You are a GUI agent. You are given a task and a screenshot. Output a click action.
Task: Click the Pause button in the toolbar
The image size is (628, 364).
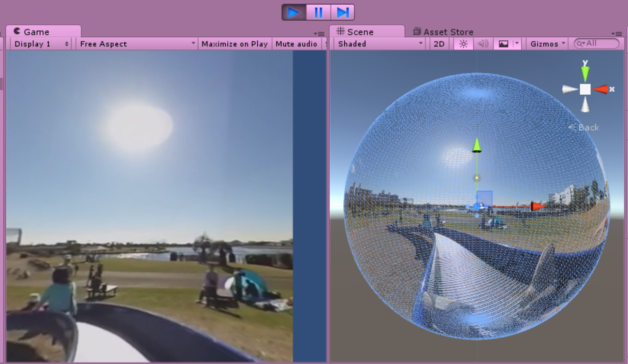318,12
